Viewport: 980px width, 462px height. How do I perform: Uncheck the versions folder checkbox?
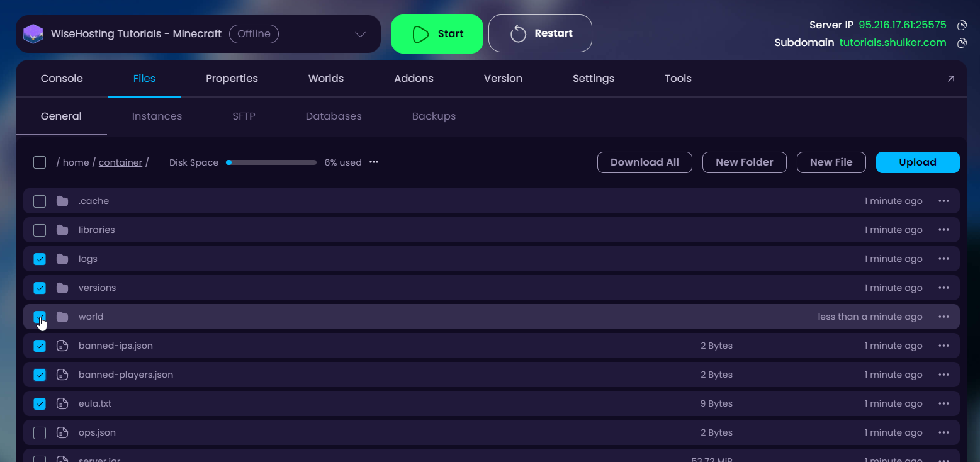coord(40,288)
